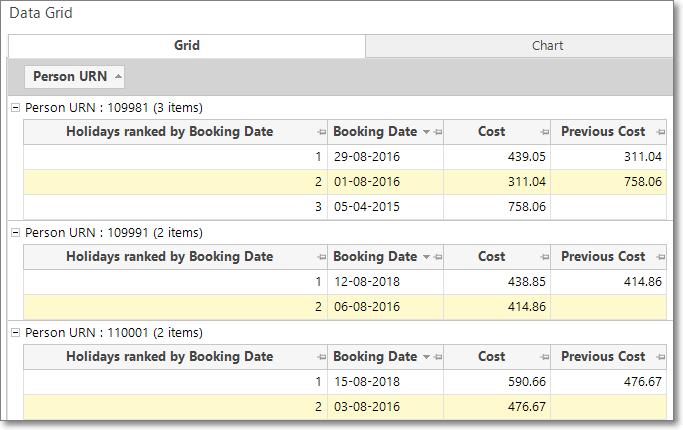Toggle Booking Date sort arrow in group 109981

click(426, 132)
